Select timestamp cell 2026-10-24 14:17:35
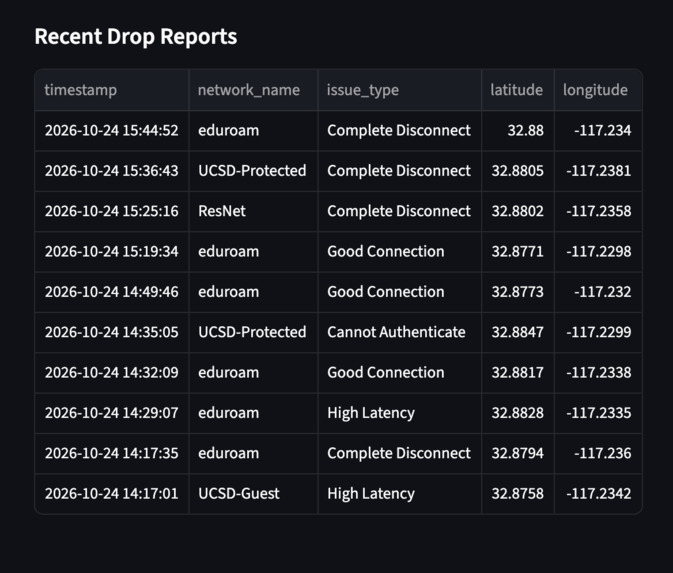The width and height of the screenshot is (673, 573). click(112, 453)
